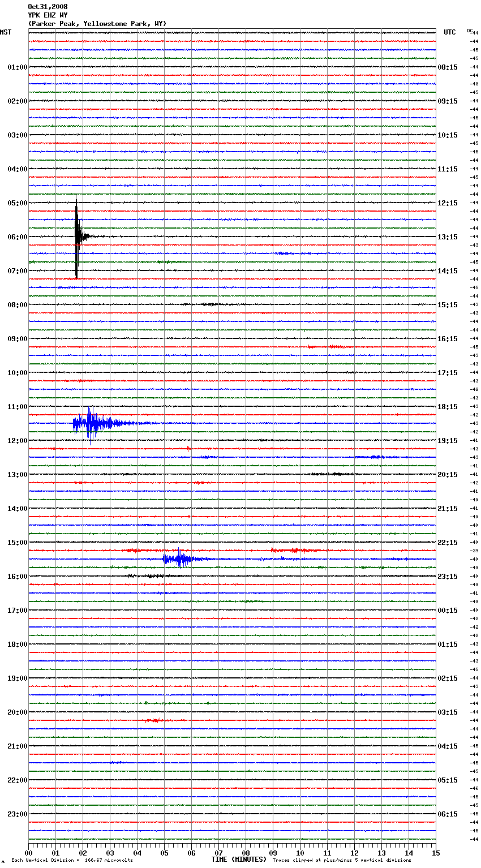
Task: Click the 11:15 UTC time label
Action: pos(448,169)
